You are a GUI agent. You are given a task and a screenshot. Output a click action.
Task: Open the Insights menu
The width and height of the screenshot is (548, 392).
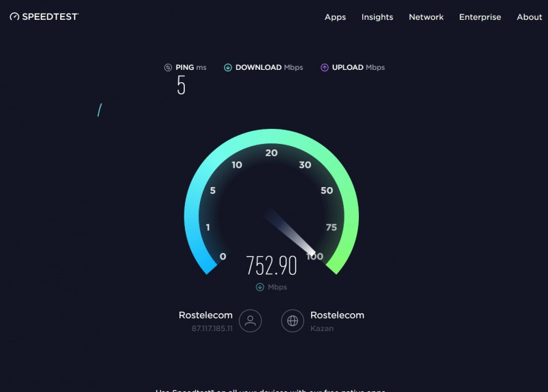point(377,17)
